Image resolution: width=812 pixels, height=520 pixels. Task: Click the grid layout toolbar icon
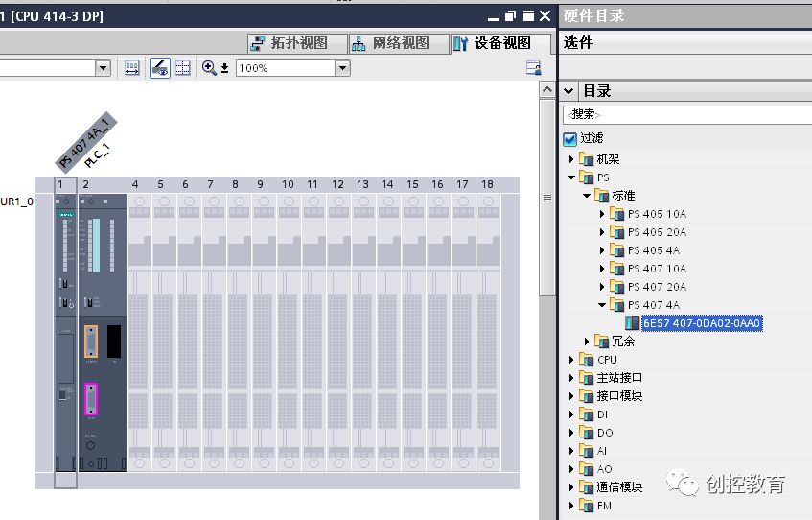pyautogui.click(x=183, y=68)
